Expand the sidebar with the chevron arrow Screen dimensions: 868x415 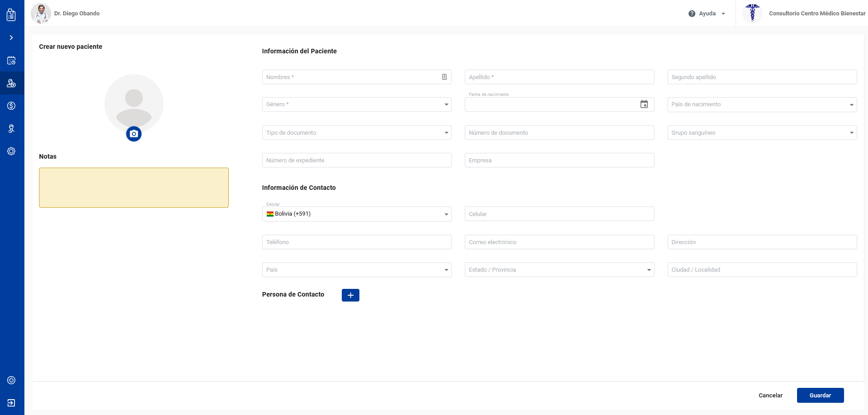(x=11, y=38)
